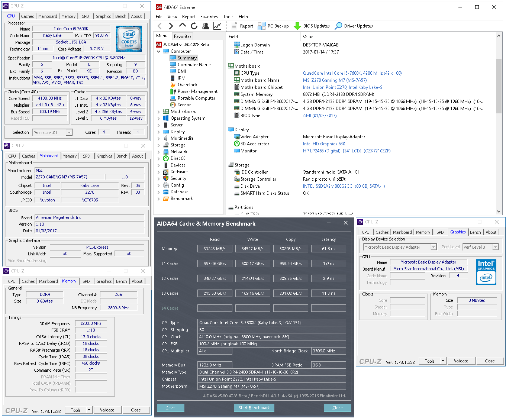Viewport: 506px width, 420px height.
Task: Click BIOS Updates toolbar item
Action: [312, 26]
